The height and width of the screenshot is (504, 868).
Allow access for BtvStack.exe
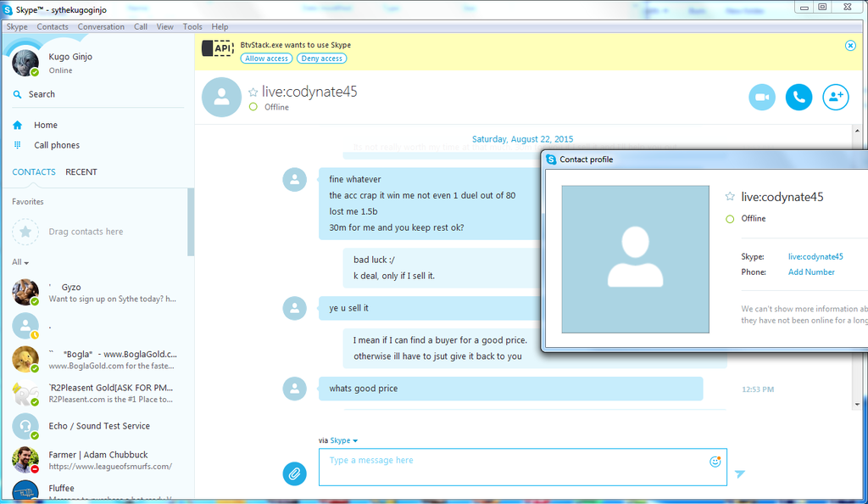point(266,59)
